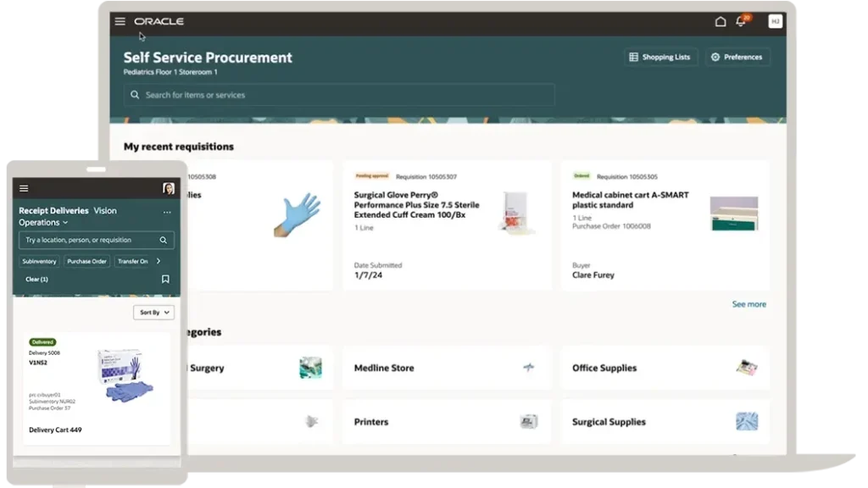Click the magnifier icon in procurement search
Viewport: 868px width, 488px height.
coord(135,95)
